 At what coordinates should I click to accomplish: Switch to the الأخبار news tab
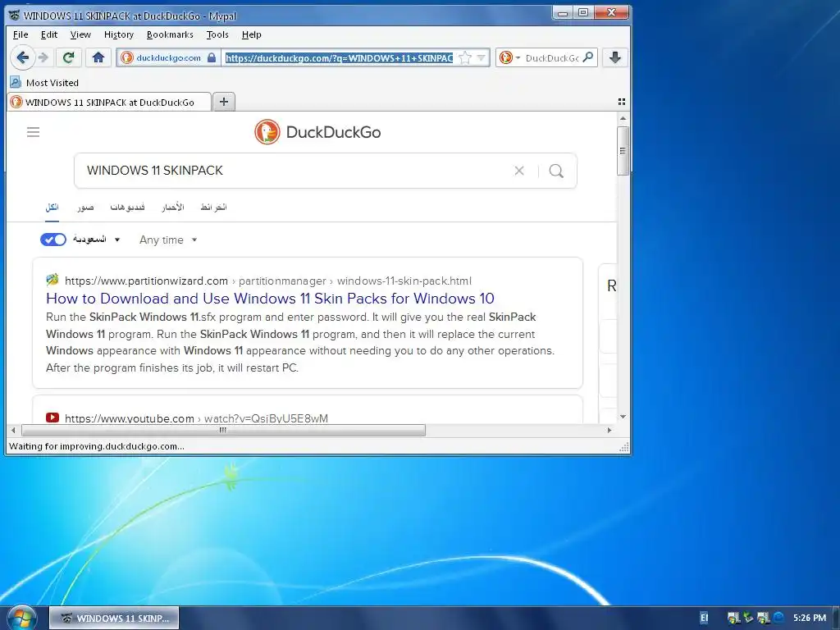tap(173, 208)
